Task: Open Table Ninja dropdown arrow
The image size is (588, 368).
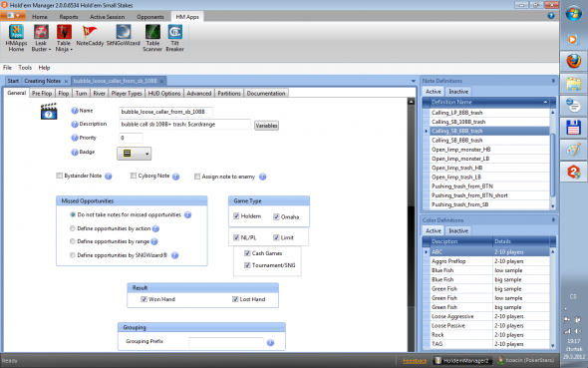Action: [x=71, y=50]
